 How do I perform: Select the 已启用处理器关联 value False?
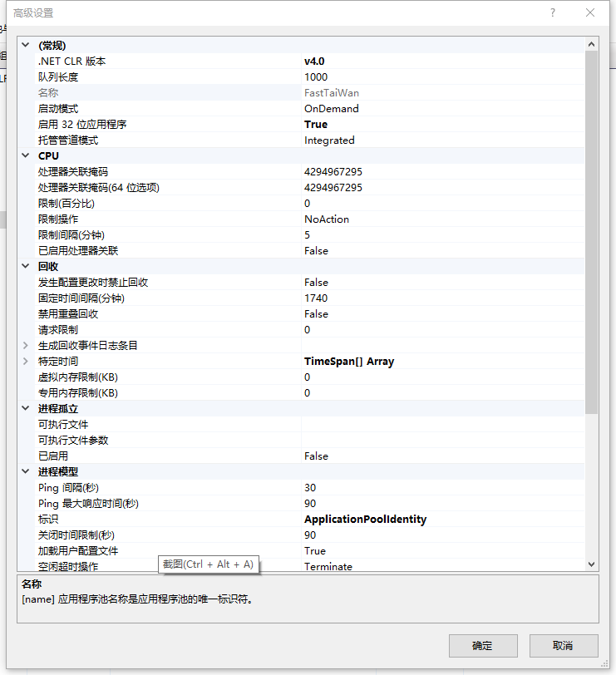(x=316, y=250)
